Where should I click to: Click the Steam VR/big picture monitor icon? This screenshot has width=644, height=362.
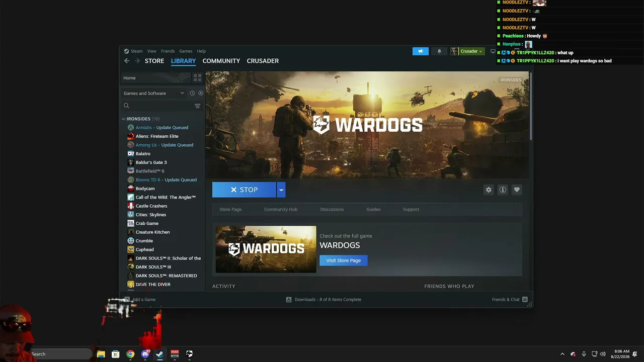(x=493, y=51)
